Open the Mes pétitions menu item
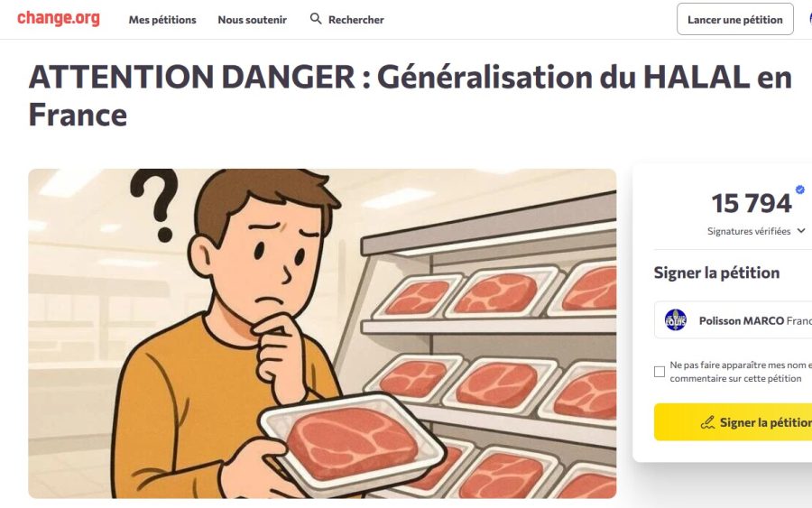Viewport: 812px width, 508px height. click(162, 20)
